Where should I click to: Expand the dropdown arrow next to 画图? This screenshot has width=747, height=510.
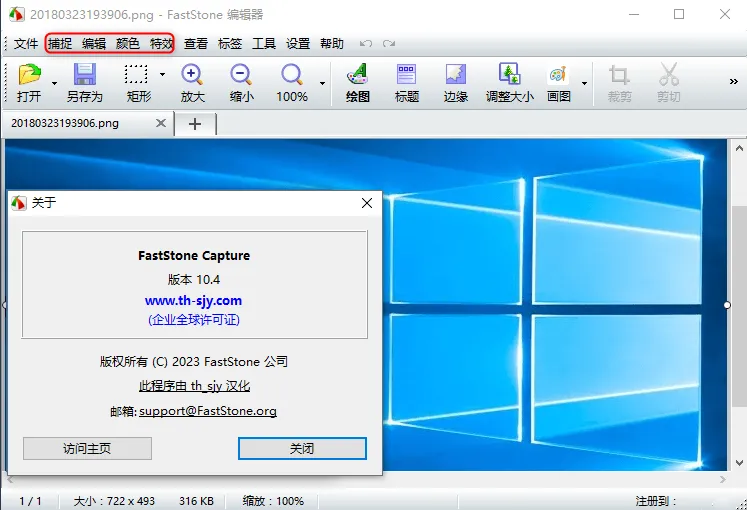pyautogui.click(x=585, y=83)
